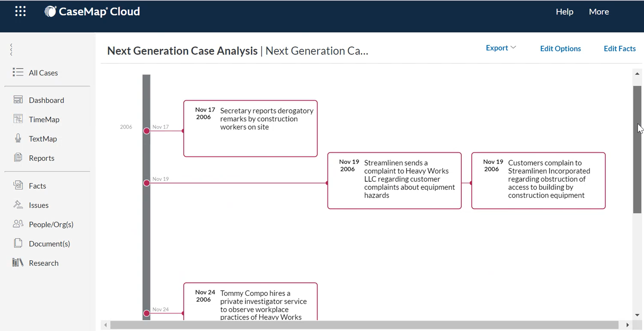
Task: Collapse the sidebar using the chevron handle
Action: point(11,50)
